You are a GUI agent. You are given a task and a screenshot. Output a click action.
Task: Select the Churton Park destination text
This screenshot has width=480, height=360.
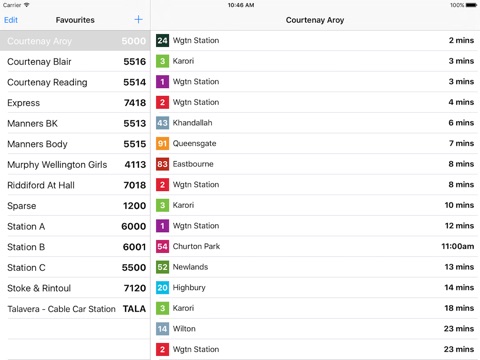196,247
